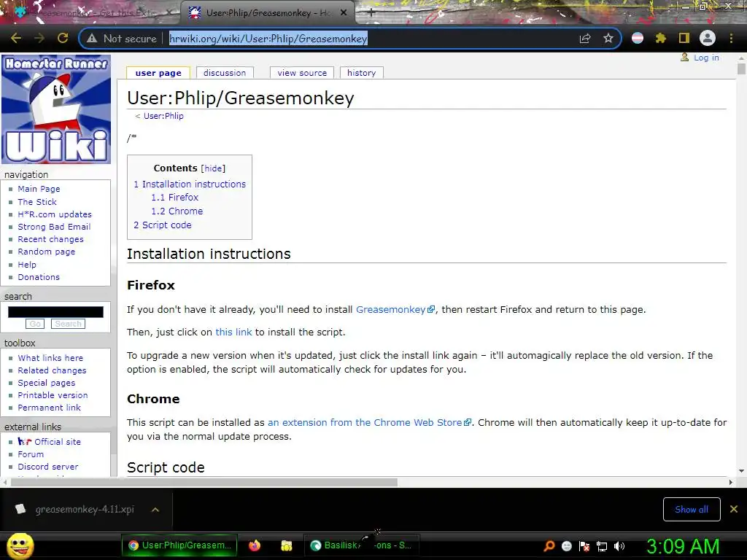This screenshot has width=747, height=560.
Task: Click the horizontal scrollbar thumb
Action: click(x=204, y=483)
